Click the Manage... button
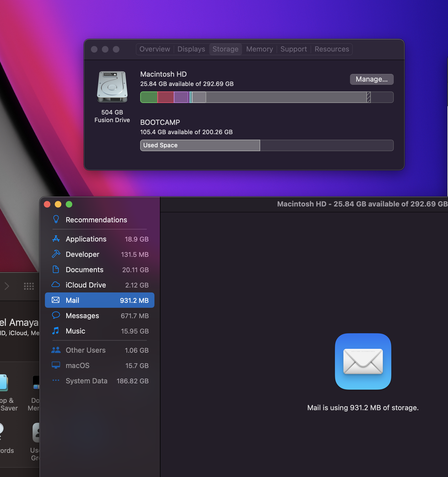The image size is (448, 477). coord(372,79)
